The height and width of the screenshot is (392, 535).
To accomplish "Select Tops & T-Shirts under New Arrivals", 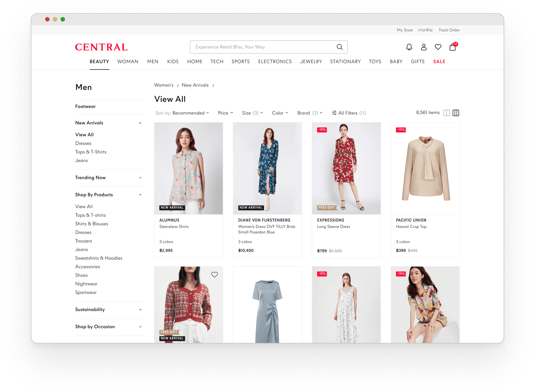I will tap(91, 152).
